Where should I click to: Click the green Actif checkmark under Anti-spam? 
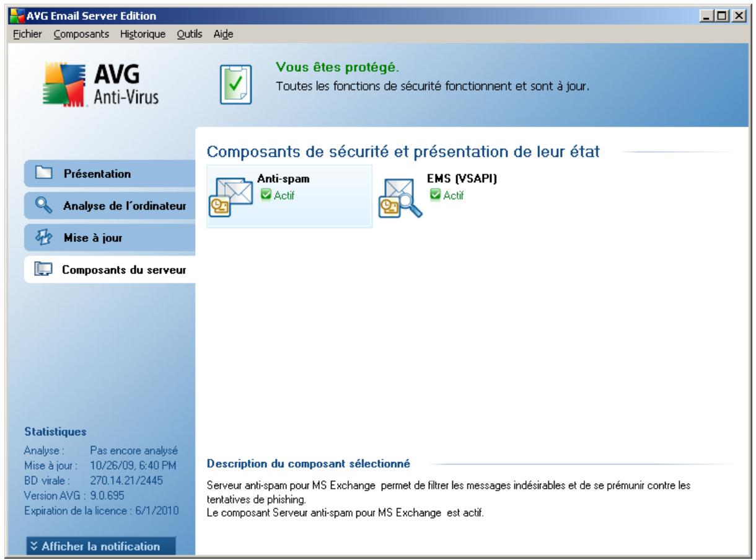pos(267,197)
